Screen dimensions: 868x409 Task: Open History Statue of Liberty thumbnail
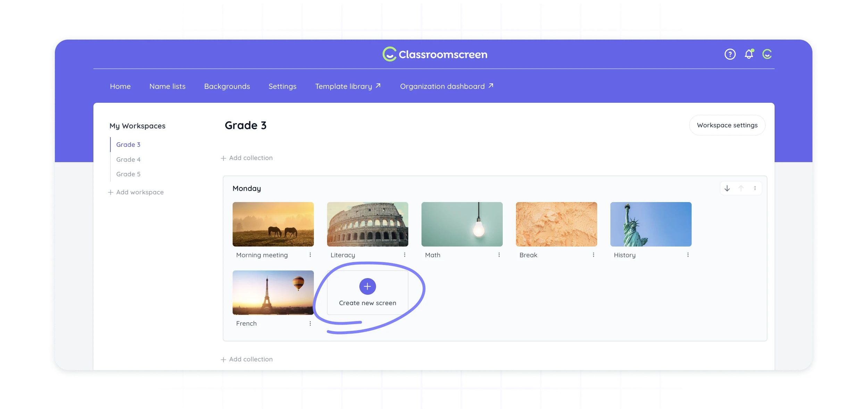coord(651,224)
